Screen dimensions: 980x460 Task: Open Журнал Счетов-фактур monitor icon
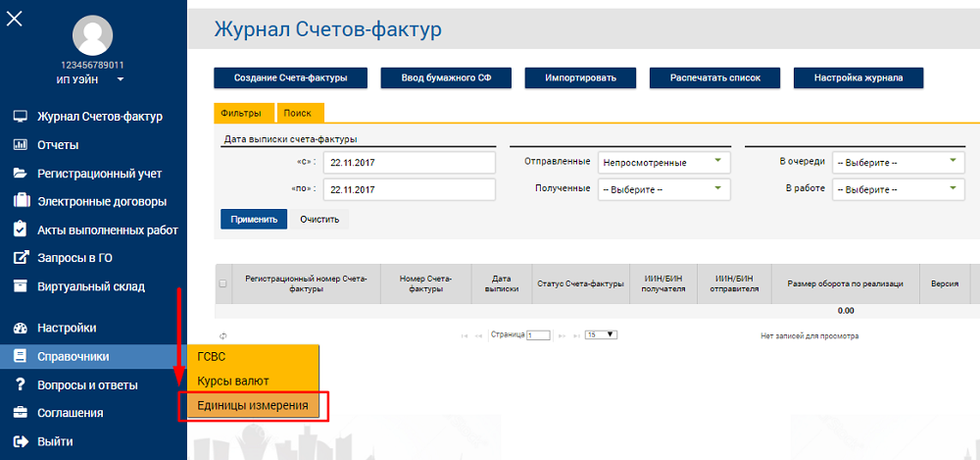point(21,117)
